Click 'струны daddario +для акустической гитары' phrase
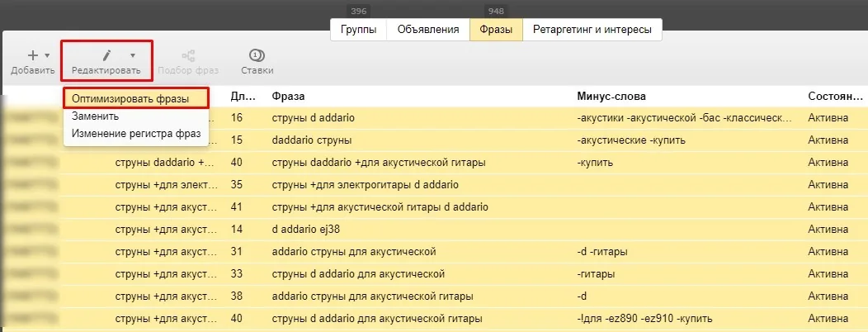 tap(379, 163)
